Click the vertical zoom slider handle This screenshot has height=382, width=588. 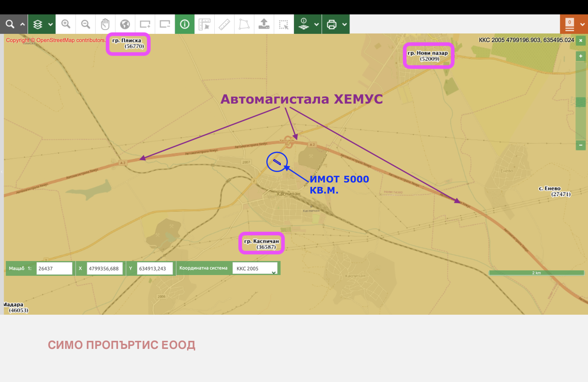click(x=581, y=102)
